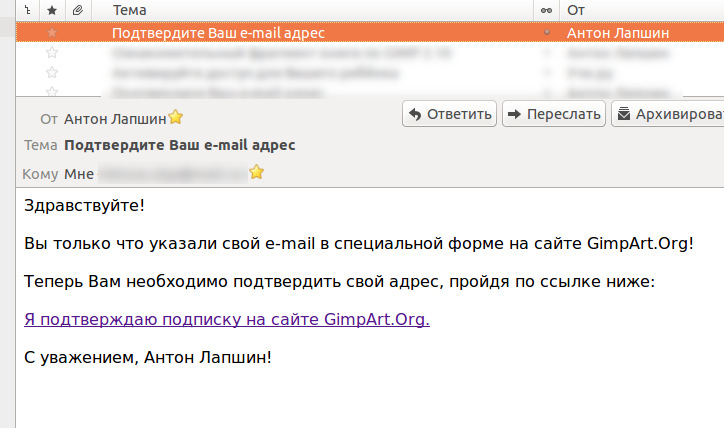
Task: Sort messages by thread column icon
Action: pos(28,10)
